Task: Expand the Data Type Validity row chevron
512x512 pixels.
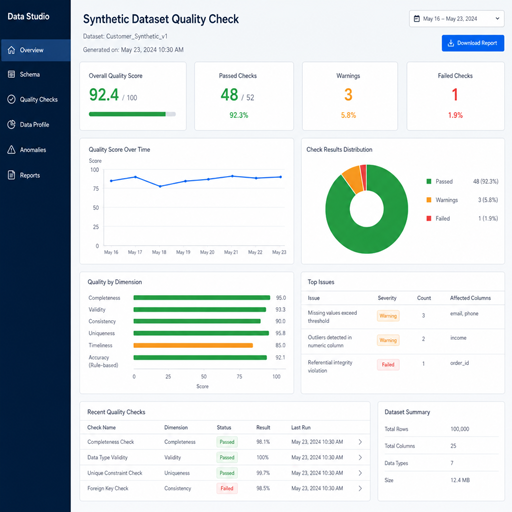Action: coord(360,457)
